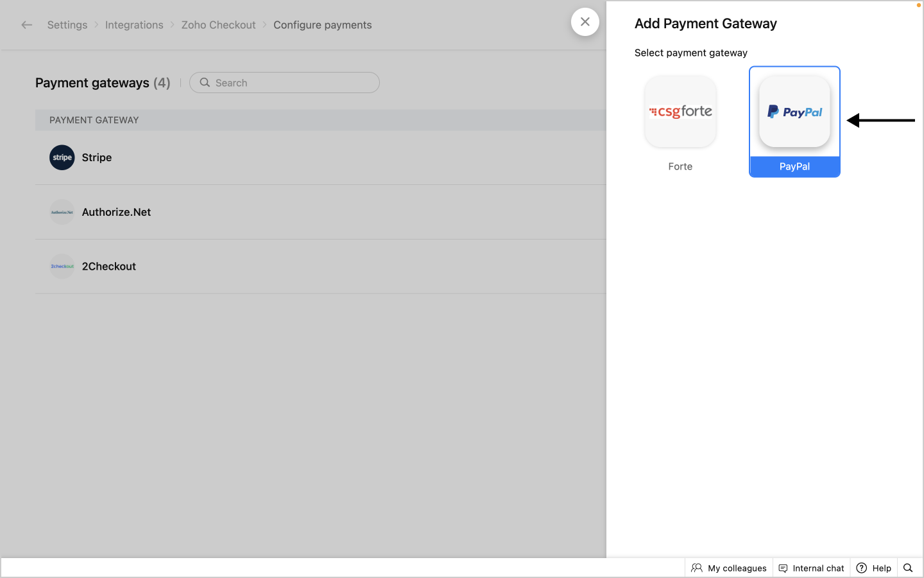
Task: Go back using the left arrow
Action: point(26,25)
